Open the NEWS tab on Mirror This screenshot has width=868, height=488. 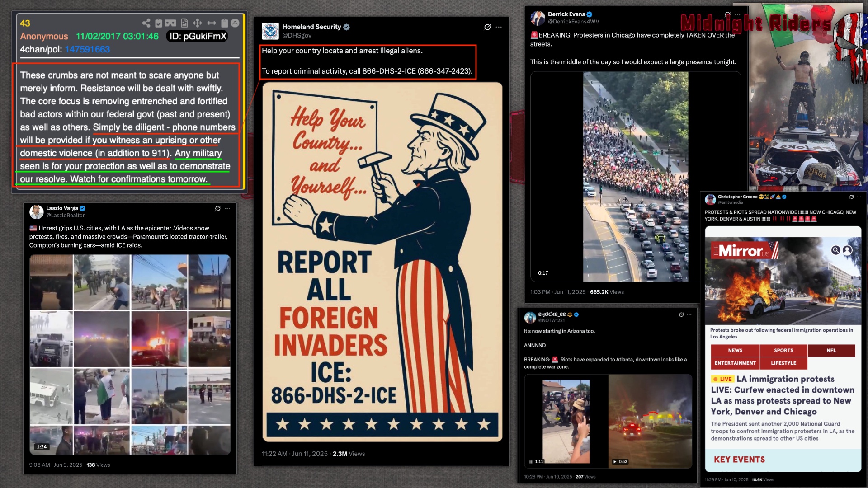[x=735, y=350]
